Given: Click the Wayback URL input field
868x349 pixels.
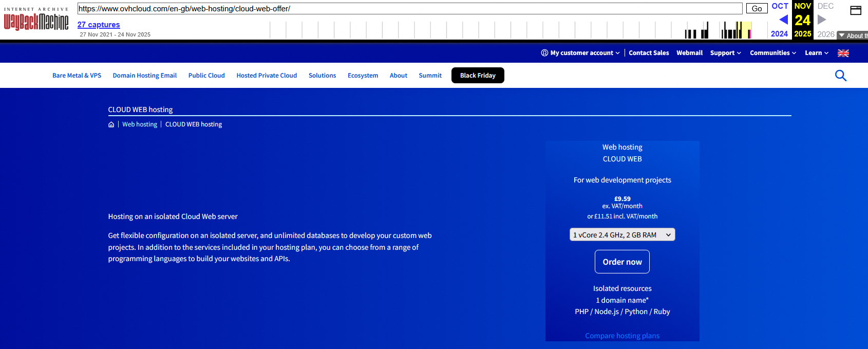Looking at the screenshot, I should coord(409,9).
